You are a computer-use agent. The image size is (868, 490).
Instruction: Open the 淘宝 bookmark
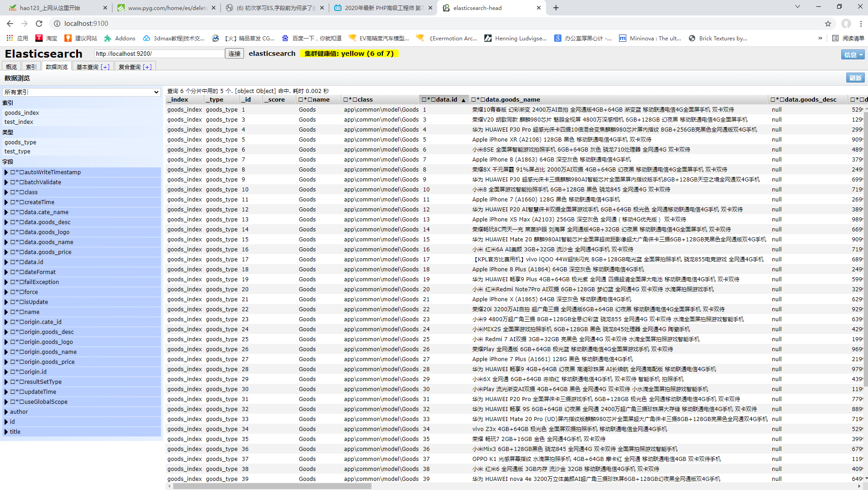coord(47,38)
